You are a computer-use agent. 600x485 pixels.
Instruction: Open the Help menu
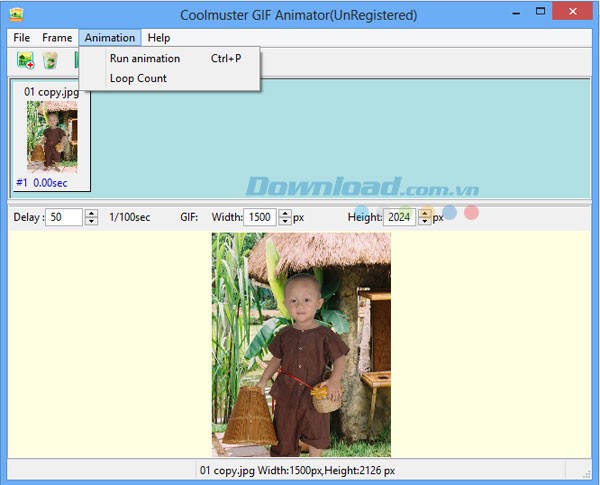click(x=159, y=38)
